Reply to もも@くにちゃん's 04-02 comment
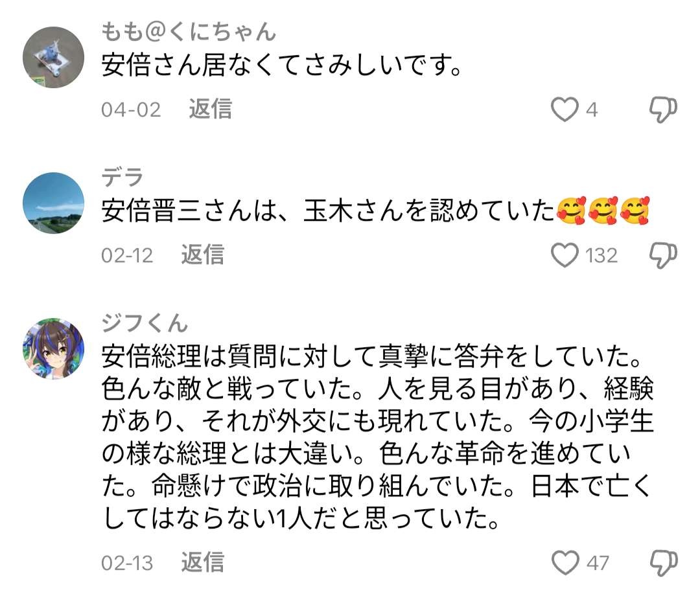Screen dimensions: 700x592 210,109
